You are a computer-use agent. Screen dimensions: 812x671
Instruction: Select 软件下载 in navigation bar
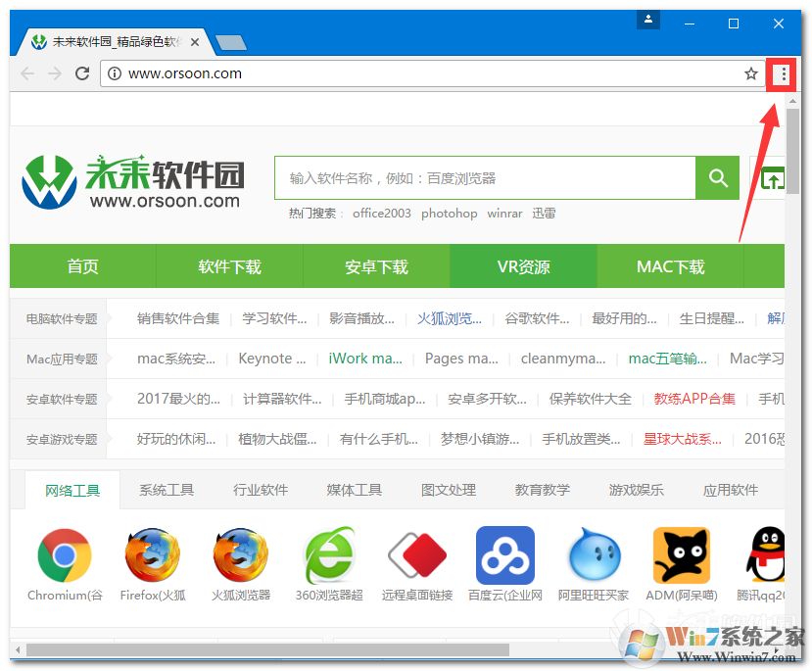(229, 266)
